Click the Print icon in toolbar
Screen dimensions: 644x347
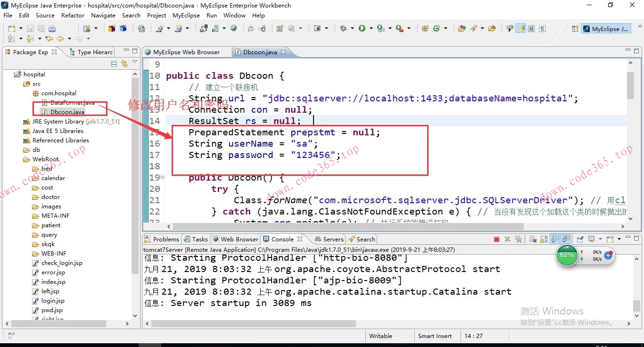(52, 29)
